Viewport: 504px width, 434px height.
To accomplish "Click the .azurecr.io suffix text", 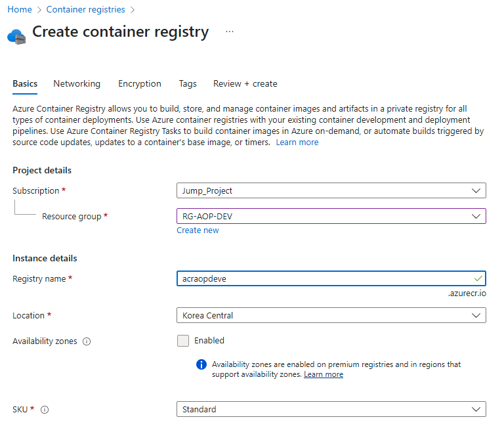I will click(467, 293).
